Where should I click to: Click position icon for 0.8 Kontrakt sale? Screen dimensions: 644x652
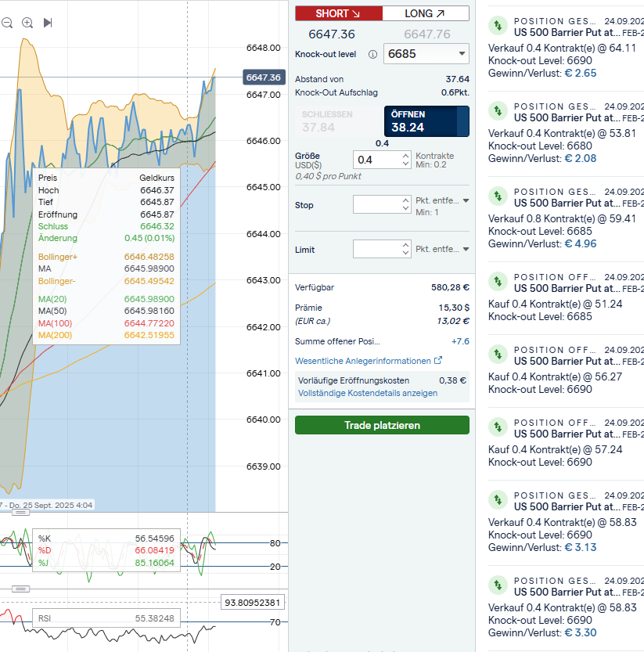coord(498,196)
